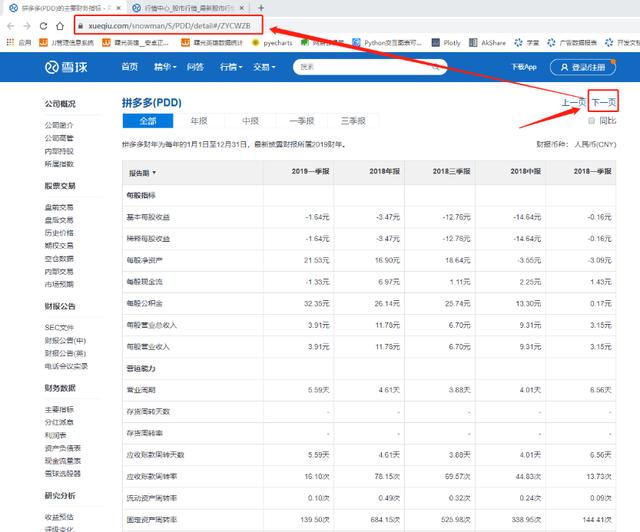Select the 三季报 report tab
The image size is (640, 532).
[x=353, y=121]
